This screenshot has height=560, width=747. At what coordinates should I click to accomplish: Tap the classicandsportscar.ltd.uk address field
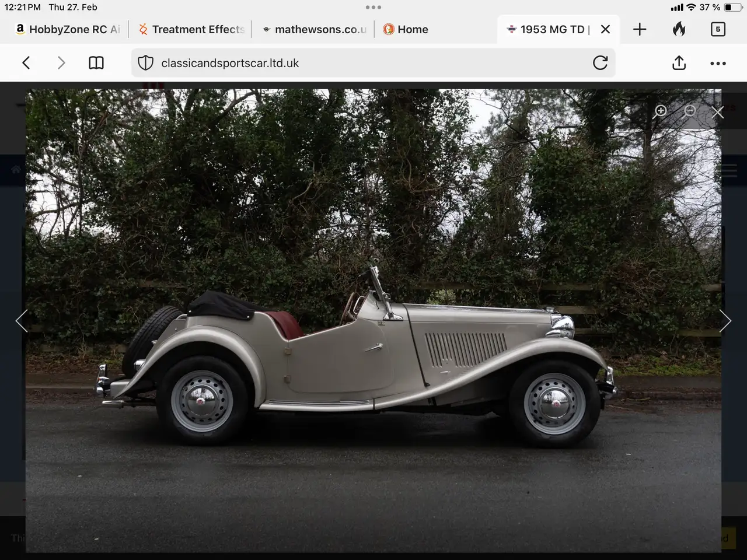(x=373, y=63)
